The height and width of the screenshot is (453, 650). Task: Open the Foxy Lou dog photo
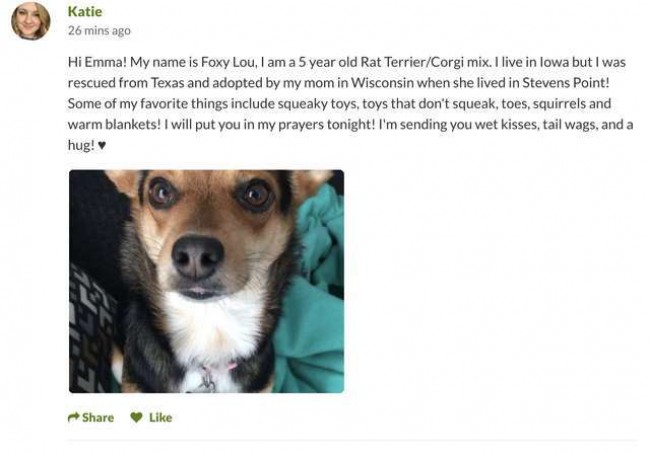(206, 281)
